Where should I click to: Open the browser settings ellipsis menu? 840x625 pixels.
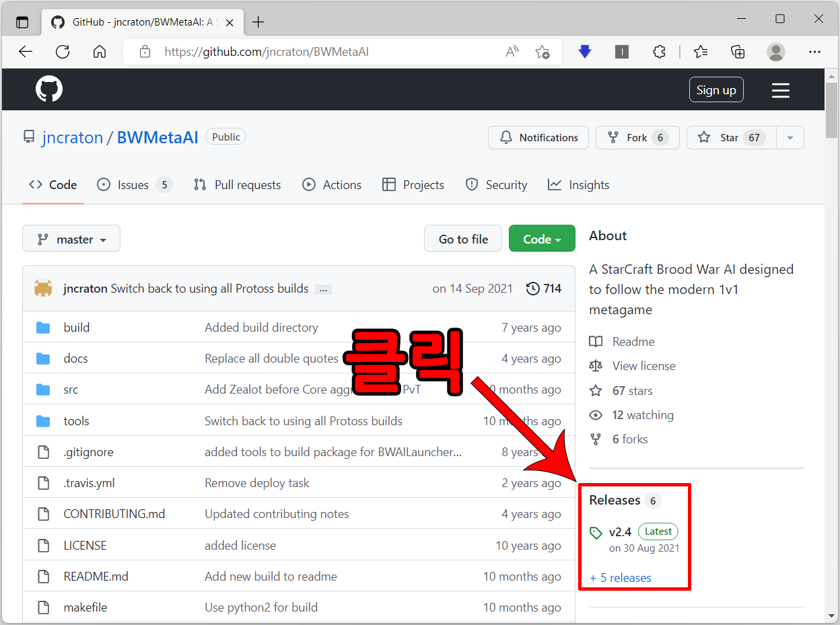814,52
